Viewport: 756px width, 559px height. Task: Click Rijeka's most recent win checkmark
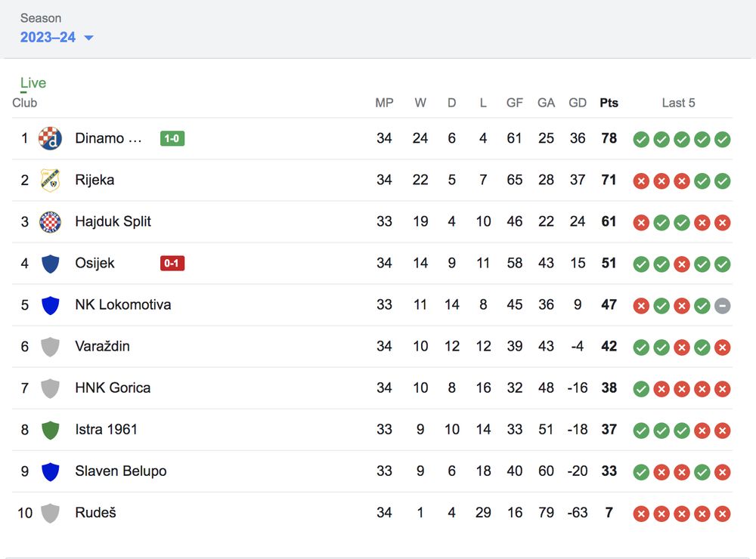[723, 181]
